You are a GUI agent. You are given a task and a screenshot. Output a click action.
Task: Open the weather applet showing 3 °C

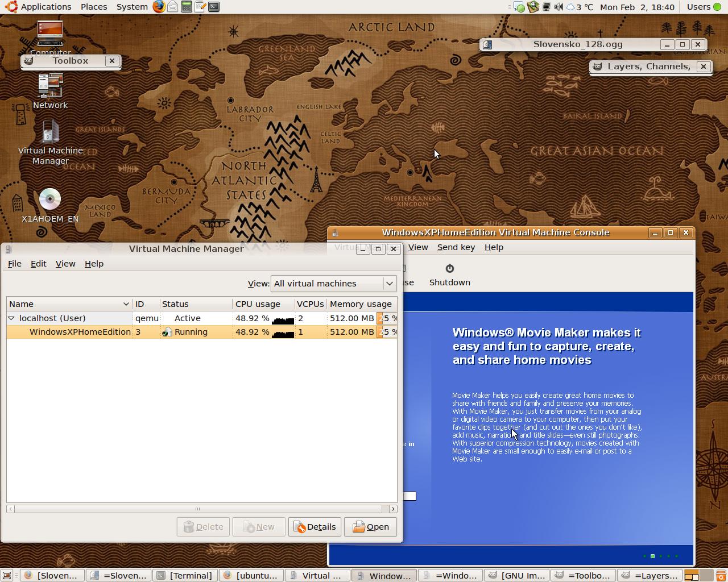tap(579, 7)
